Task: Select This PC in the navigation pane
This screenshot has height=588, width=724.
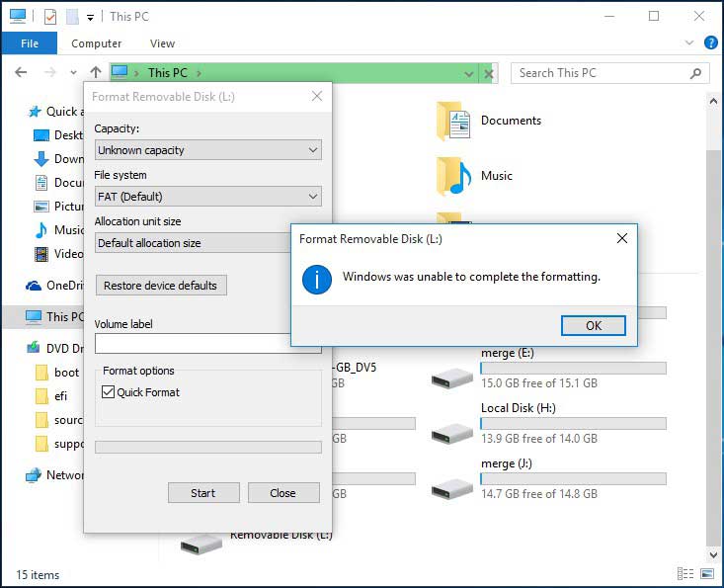Action: 54,317
